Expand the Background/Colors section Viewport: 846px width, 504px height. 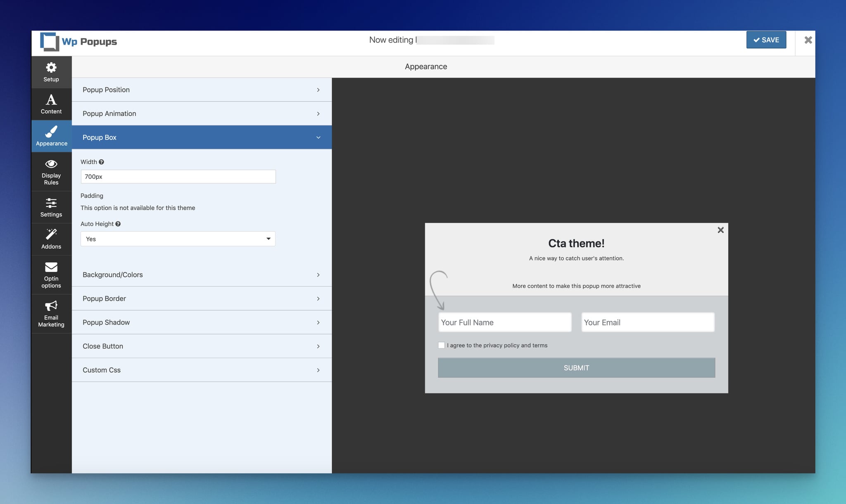pos(202,274)
